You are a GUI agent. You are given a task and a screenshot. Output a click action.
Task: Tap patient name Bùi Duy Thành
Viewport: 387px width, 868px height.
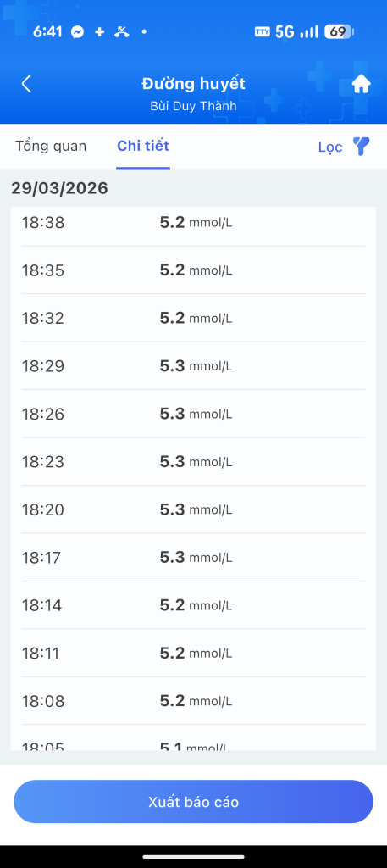(x=193, y=106)
